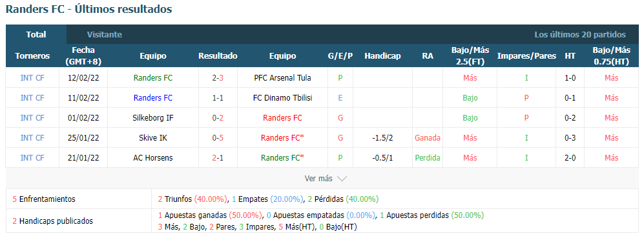Open Los últimos 20 partidos selector
Viewport: 644px width, 238px height.
(x=580, y=35)
